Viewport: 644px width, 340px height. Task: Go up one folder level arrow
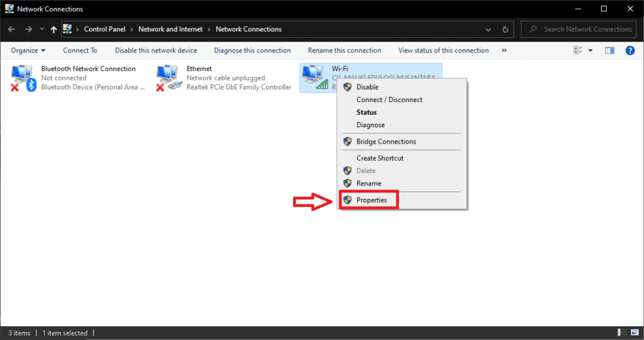point(53,30)
